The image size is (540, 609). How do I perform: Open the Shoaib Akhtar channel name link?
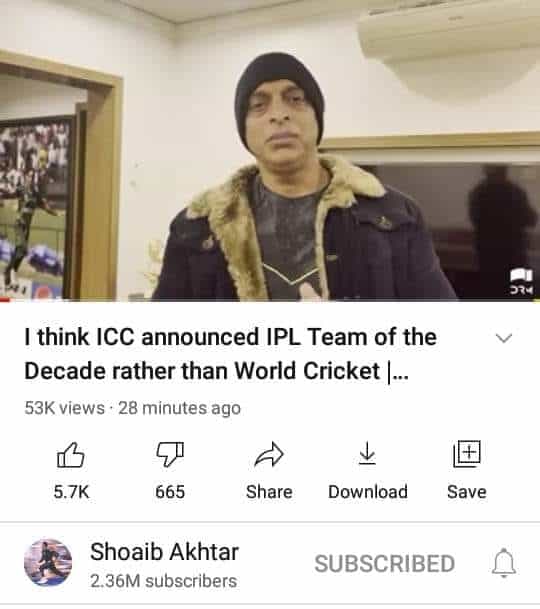(x=164, y=552)
